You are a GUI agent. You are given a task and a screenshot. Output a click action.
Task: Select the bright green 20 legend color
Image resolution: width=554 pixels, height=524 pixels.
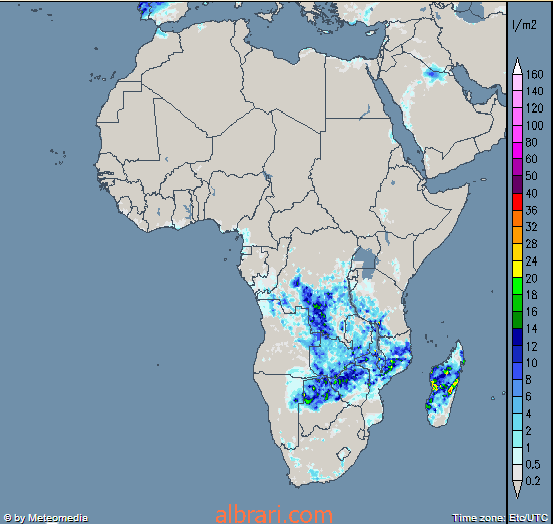click(x=517, y=286)
